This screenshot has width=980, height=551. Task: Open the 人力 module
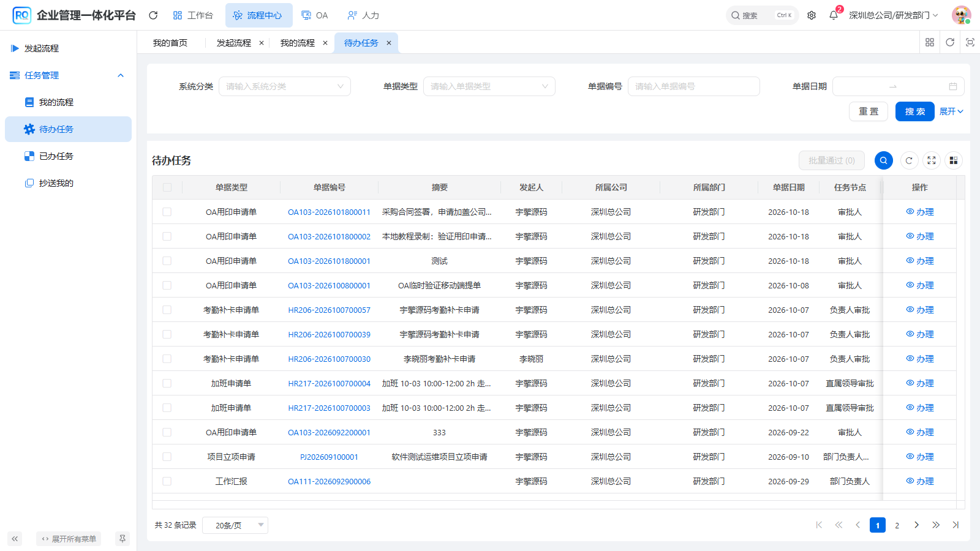pyautogui.click(x=363, y=15)
